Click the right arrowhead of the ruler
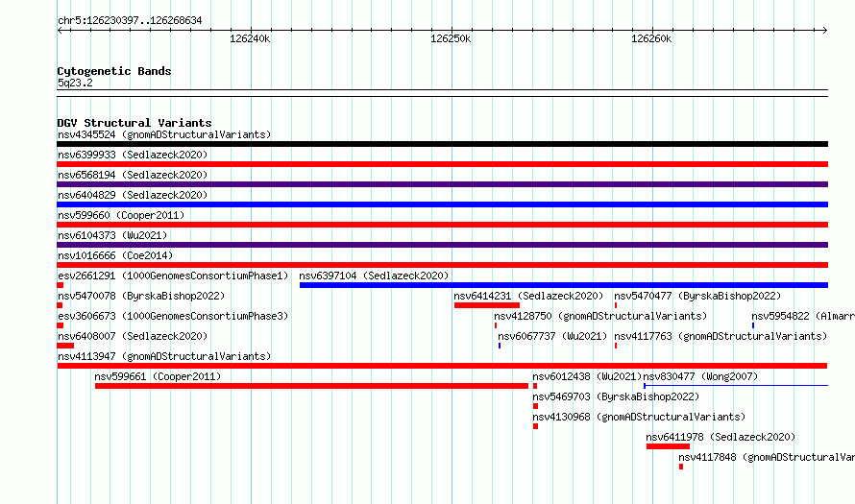Image resolution: width=855 pixels, height=504 pixels. point(825,31)
